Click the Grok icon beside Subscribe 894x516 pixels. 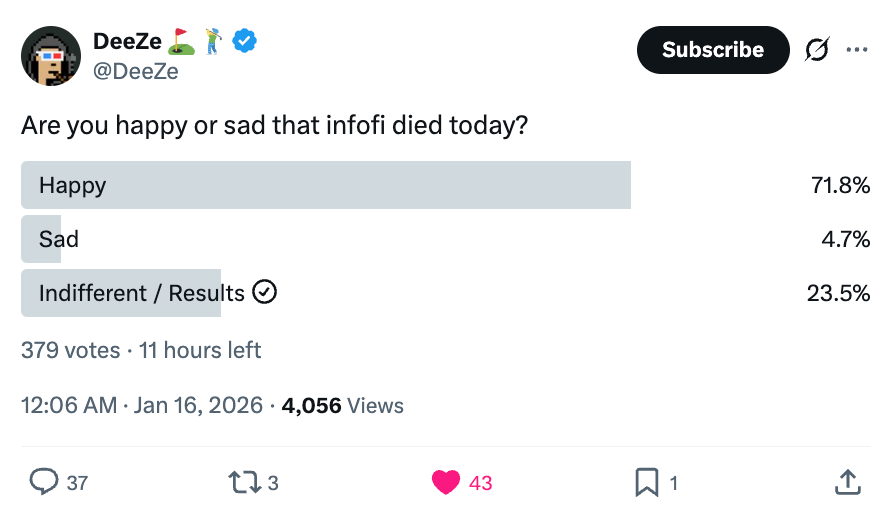pos(817,50)
